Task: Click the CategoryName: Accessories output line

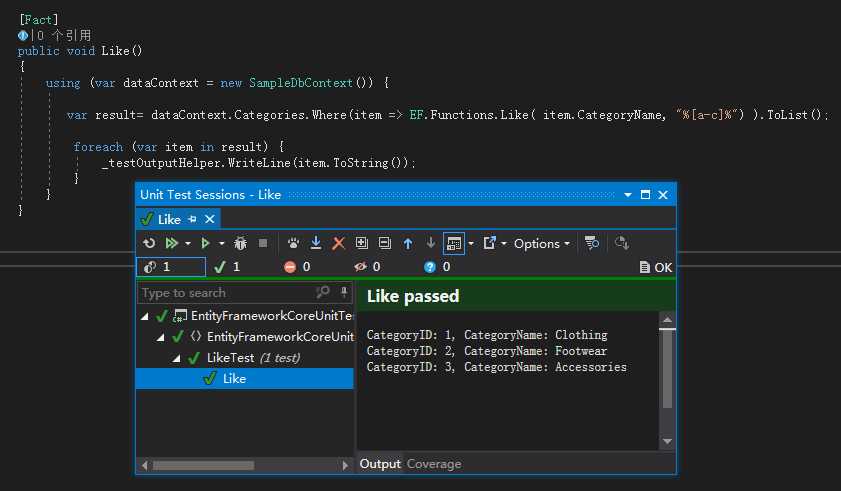Action: click(x=497, y=367)
